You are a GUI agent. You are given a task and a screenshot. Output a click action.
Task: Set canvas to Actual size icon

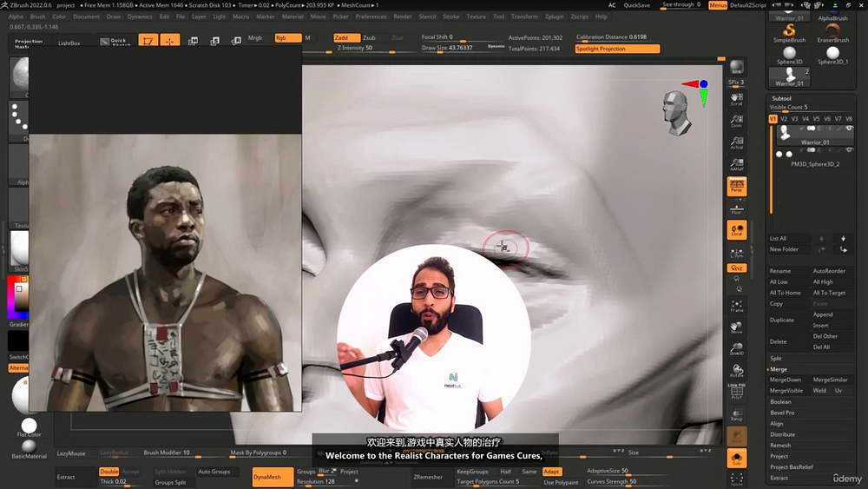coord(736,143)
